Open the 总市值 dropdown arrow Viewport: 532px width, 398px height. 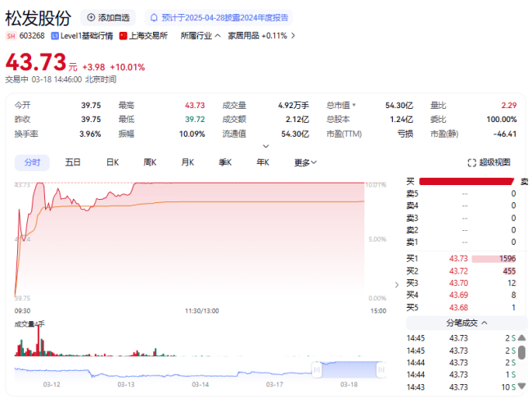point(354,106)
